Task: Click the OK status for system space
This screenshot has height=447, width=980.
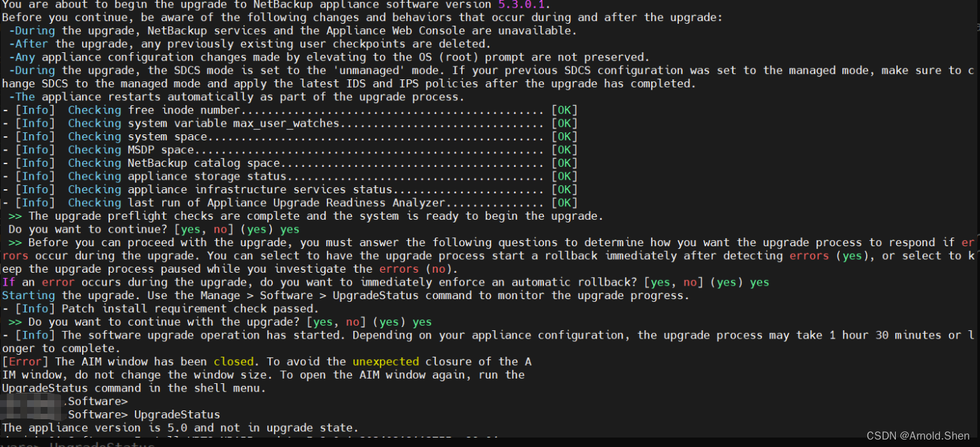Action: coord(564,136)
